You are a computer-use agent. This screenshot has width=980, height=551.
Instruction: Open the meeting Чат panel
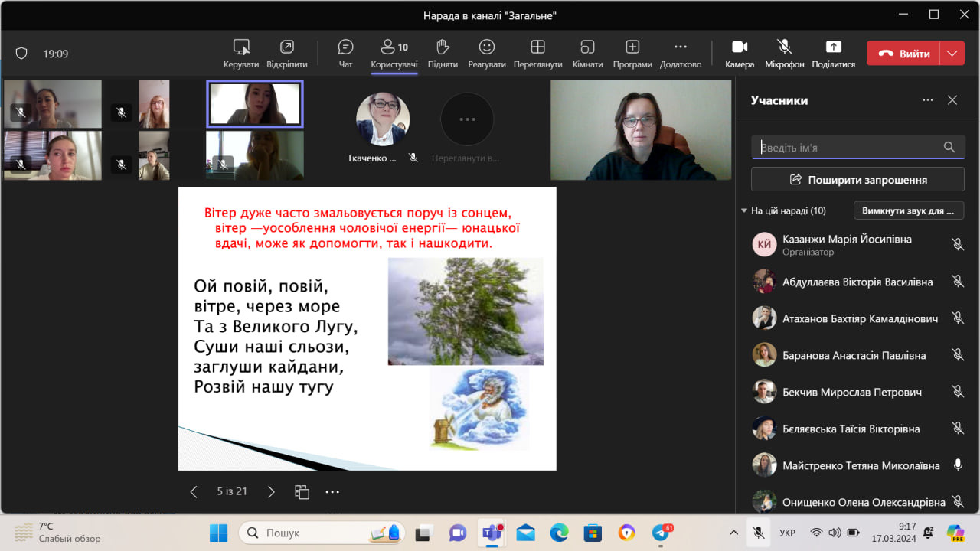345,54
